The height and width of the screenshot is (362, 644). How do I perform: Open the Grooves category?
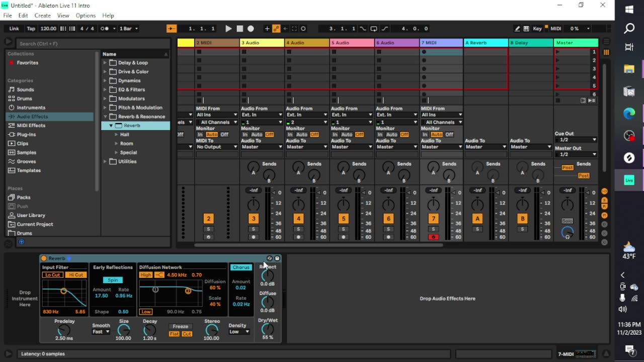26,162
